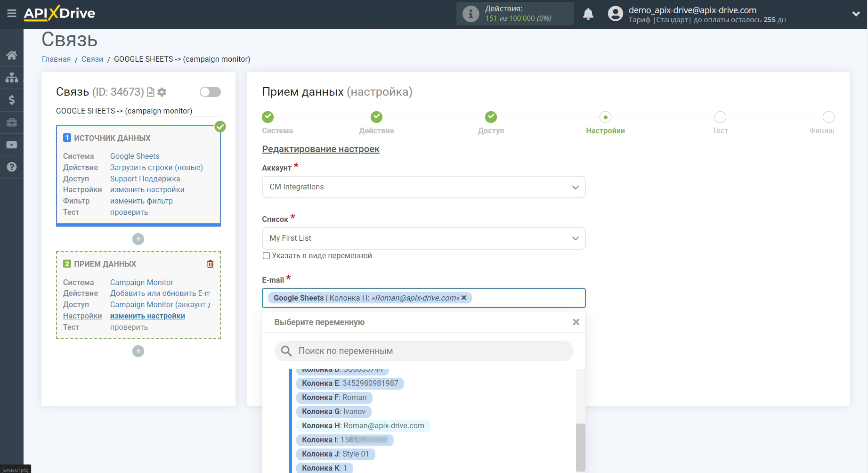Click the actions counter panel
The image size is (868, 473).
click(x=515, y=14)
